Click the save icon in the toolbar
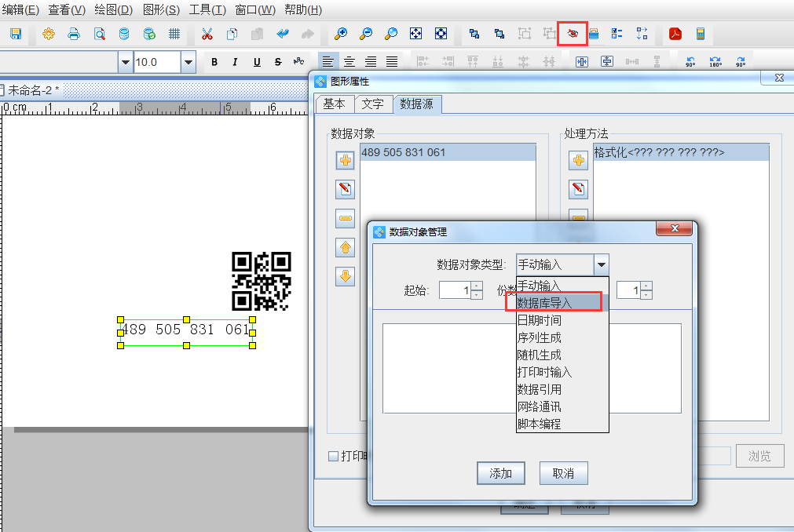Image resolution: width=794 pixels, height=532 pixels. pyautogui.click(x=16, y=34)
